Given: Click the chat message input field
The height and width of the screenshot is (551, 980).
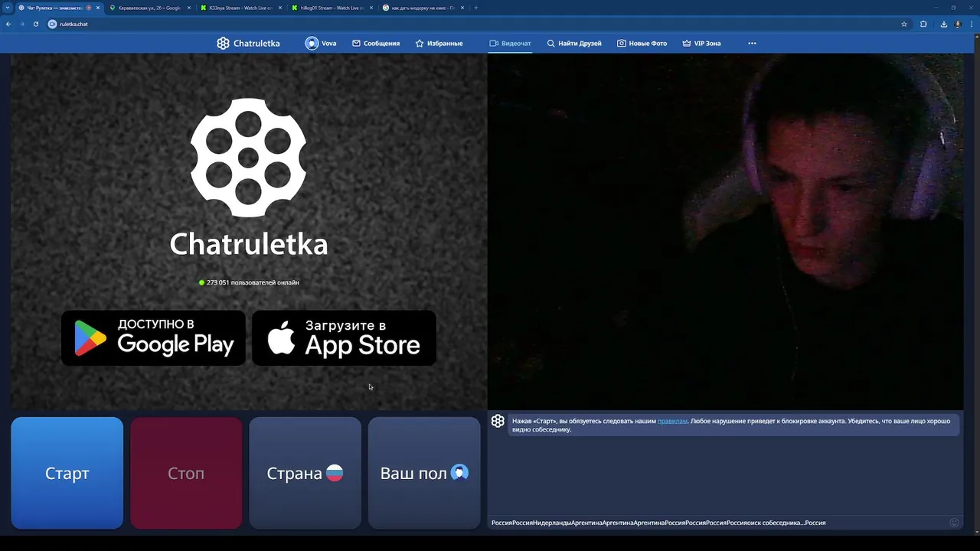Looking at the screenshot, I should coord(718,523).
